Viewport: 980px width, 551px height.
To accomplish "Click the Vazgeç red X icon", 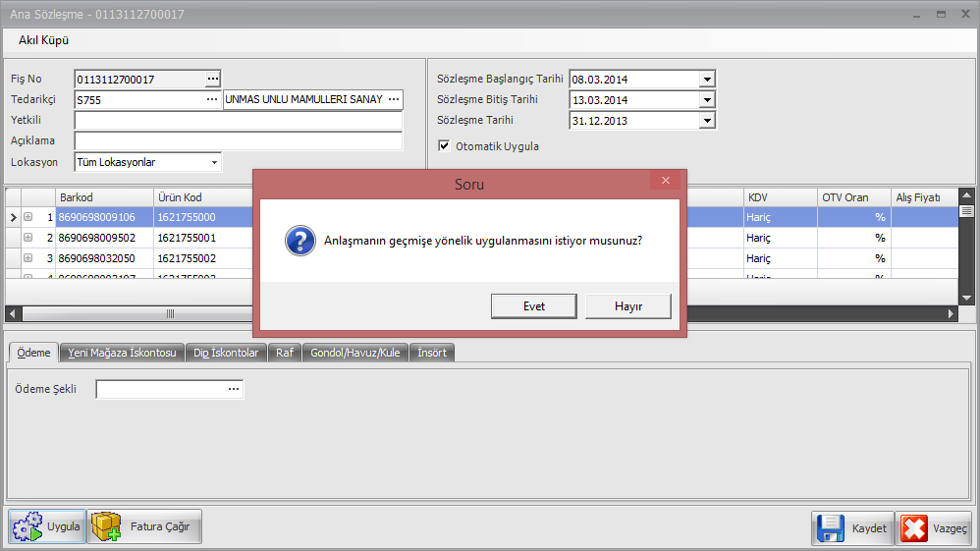I will click(x=913, y=527).
